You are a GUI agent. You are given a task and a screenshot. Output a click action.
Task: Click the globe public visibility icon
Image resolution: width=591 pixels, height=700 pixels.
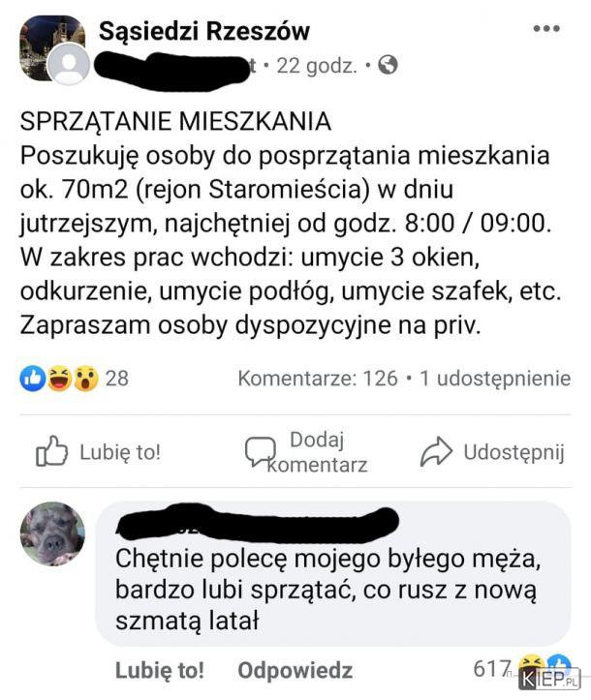388,65
